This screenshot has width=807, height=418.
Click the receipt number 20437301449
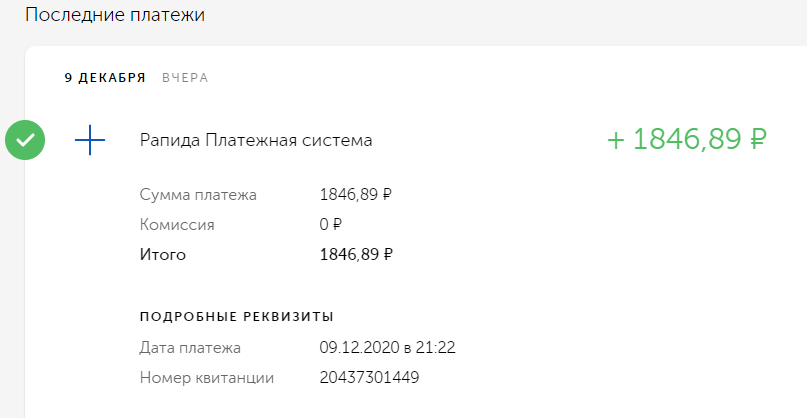(370, 378)
